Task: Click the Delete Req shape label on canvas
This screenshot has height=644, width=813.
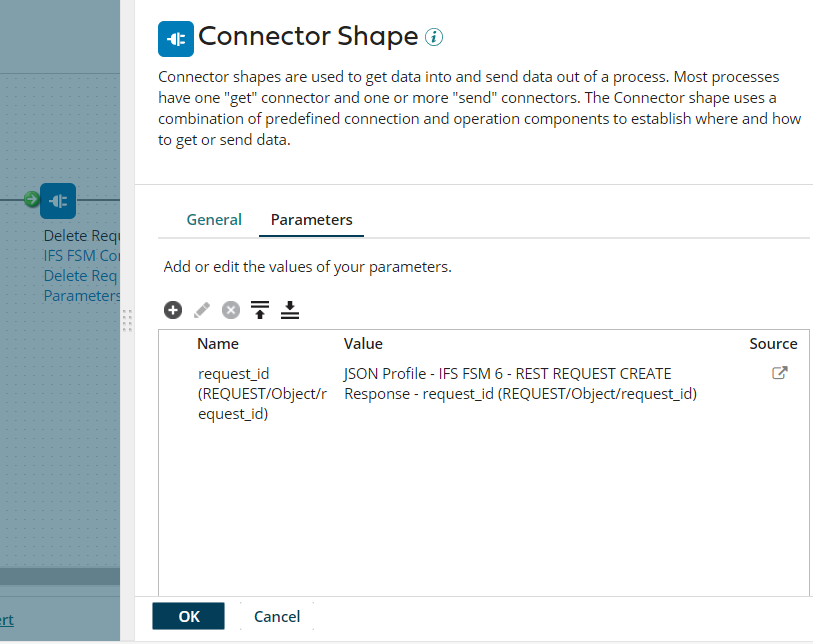Action: (x=82, y=236)
